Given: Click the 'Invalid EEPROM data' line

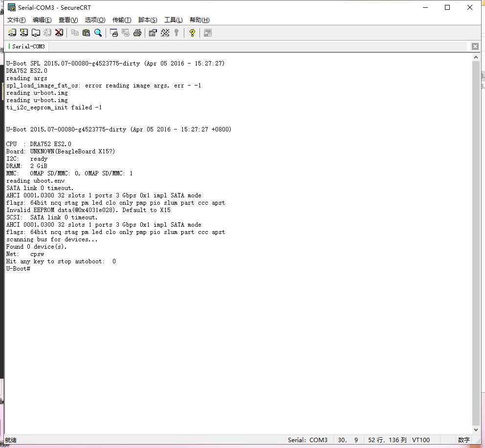Looking at the screenshot, I should coord(88,210).
